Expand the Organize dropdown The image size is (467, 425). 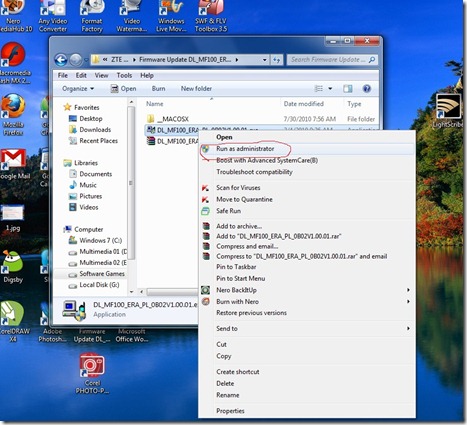78,89
